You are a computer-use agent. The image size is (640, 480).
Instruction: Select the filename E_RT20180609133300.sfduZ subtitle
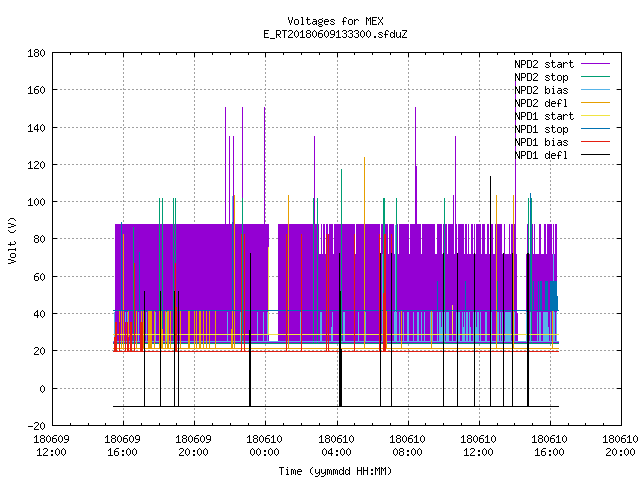click(x=335, y=34)
